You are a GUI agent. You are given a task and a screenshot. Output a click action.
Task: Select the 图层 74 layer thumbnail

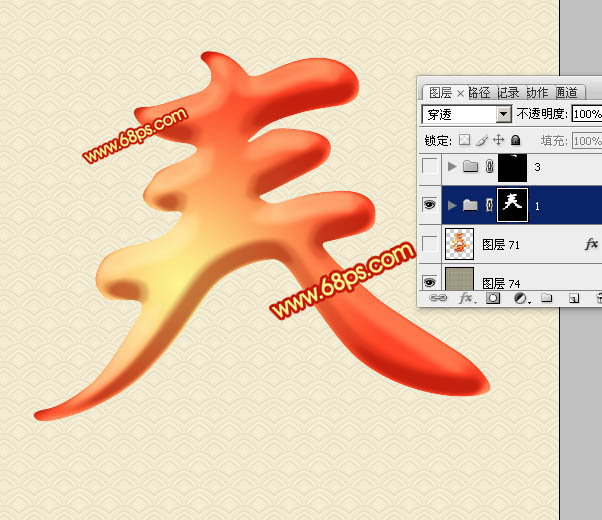click(459, 278)
